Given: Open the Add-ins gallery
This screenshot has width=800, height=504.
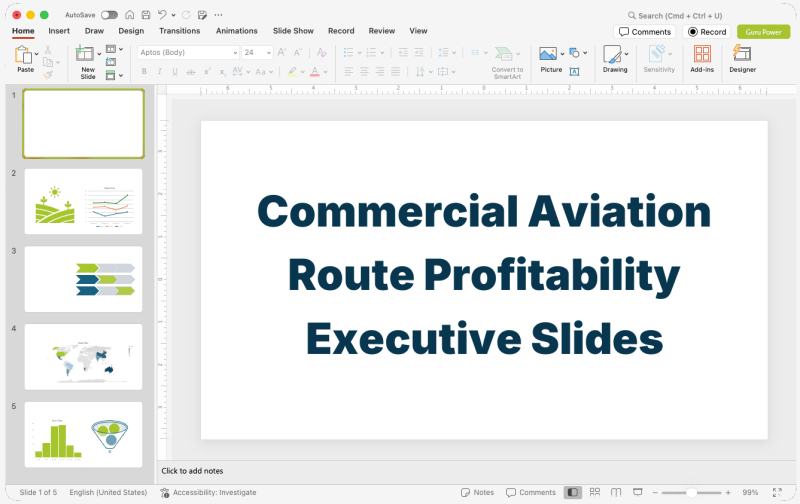Looking at the screenshot, I should [x=702, y=59].
